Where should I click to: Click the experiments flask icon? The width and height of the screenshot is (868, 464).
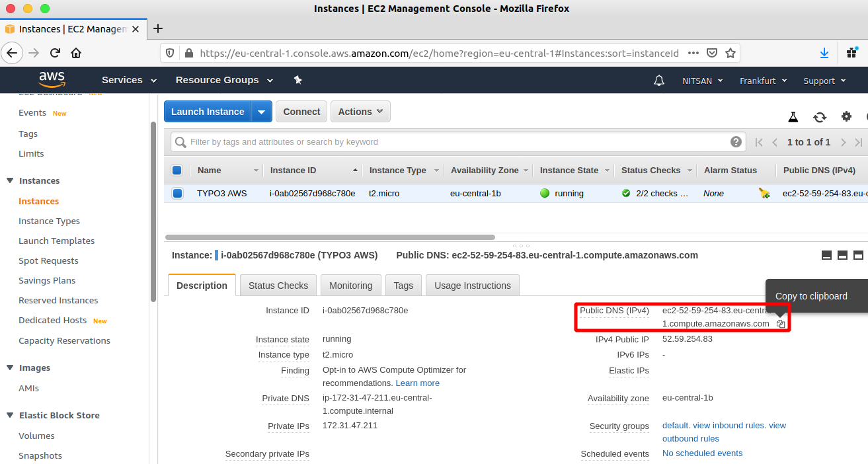(793, 117)
